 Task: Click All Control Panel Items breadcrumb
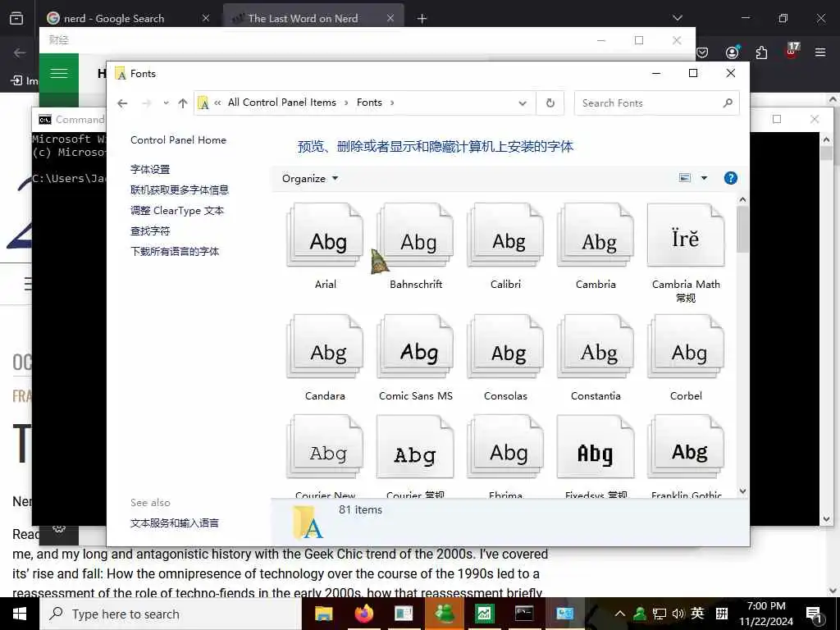(282, 103)
